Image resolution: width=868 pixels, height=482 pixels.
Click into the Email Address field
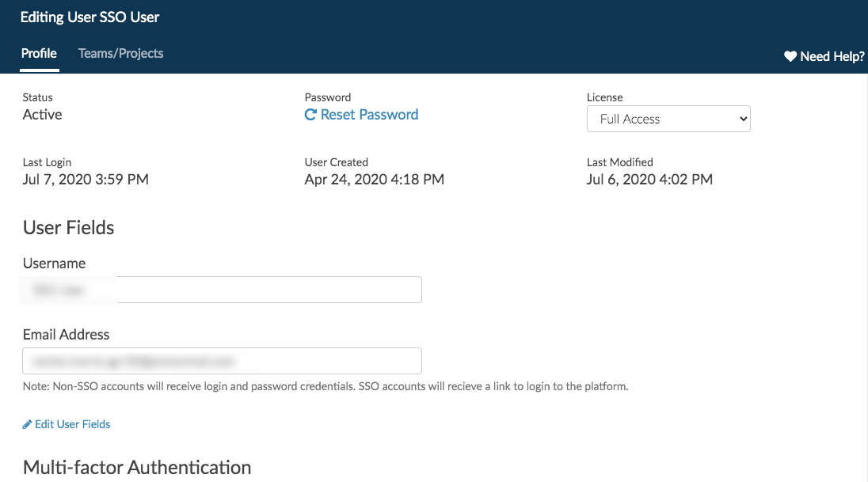(222, 361)
